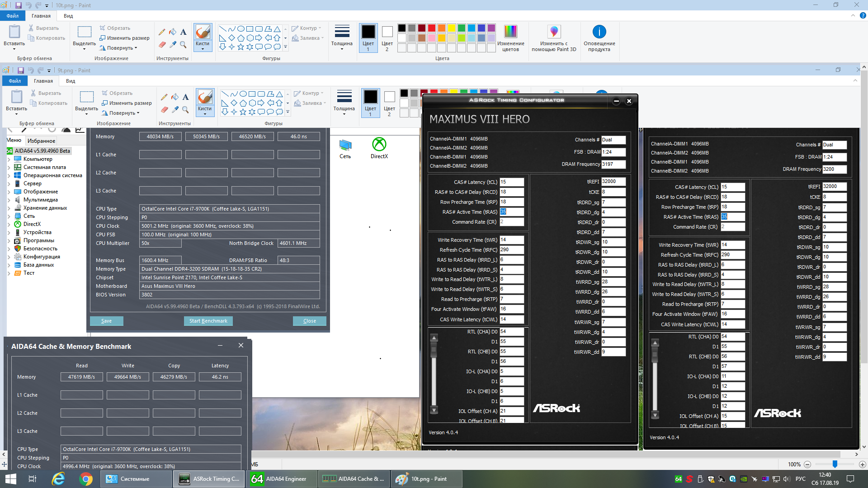The width and height of the screenshot is (868, 488).
Task: Expand the Компьютер tree node in AIDA64
Action: pyautogui.click(x=9, y=159)
